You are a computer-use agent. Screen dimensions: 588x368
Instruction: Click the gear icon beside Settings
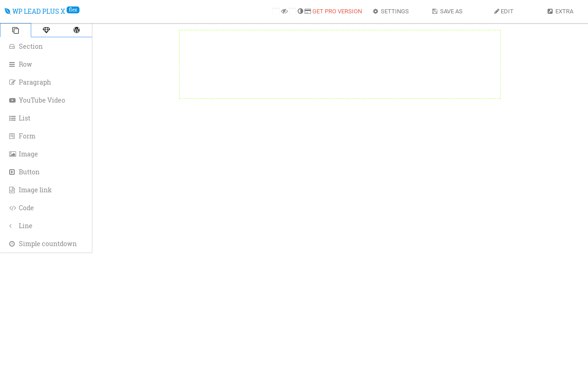tap(375, 11)
